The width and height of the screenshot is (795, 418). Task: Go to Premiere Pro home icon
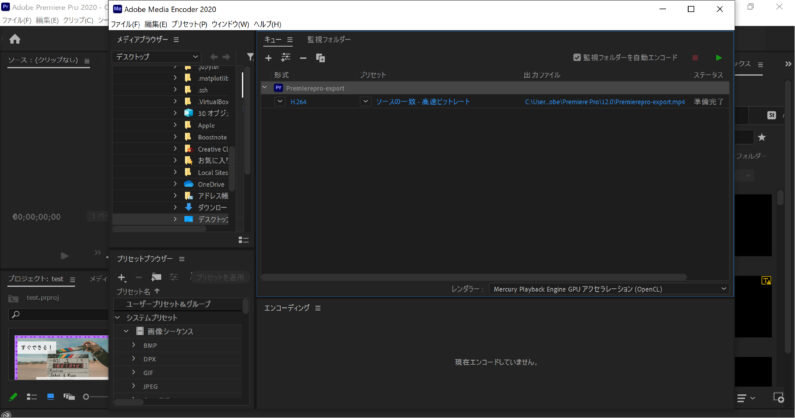click(14, 39)
